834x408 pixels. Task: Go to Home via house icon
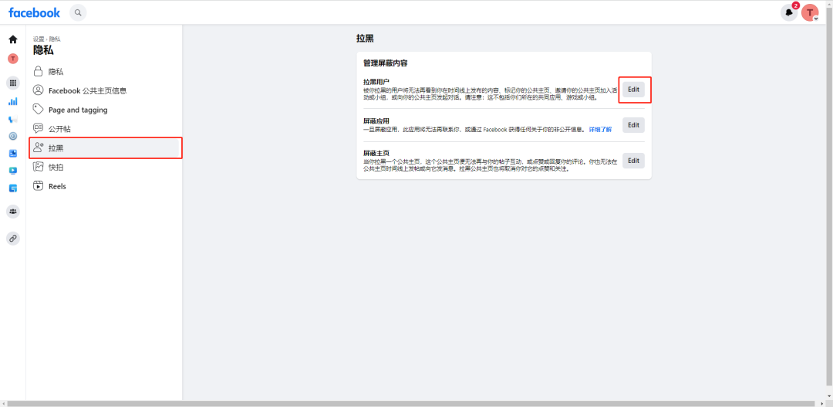point(13,40)
